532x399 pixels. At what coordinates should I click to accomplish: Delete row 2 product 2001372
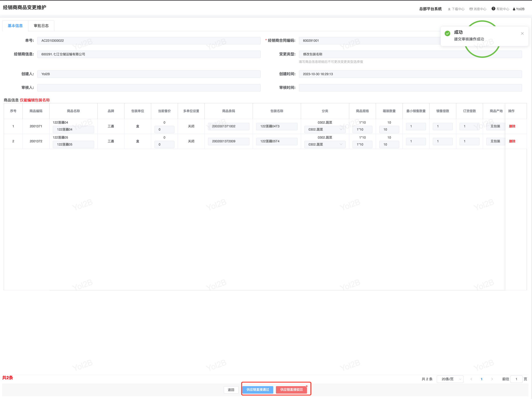click(512, 141)
